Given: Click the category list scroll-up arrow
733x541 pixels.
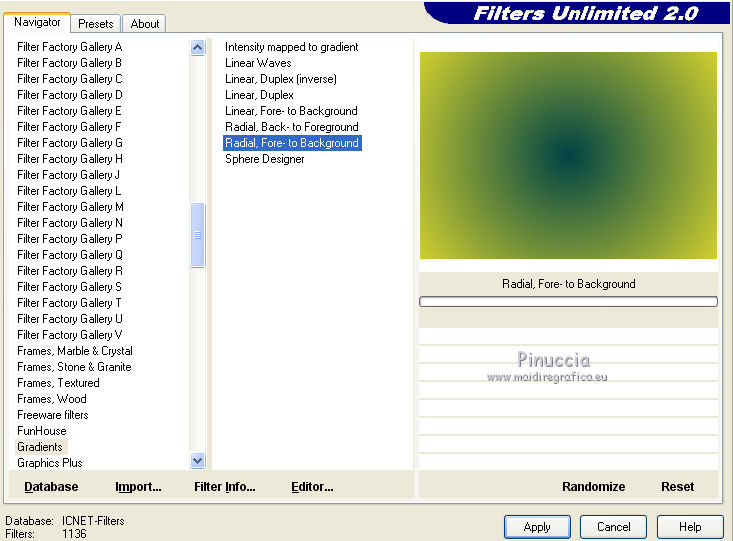Looking at the screenshot, I should pos(198,48).
